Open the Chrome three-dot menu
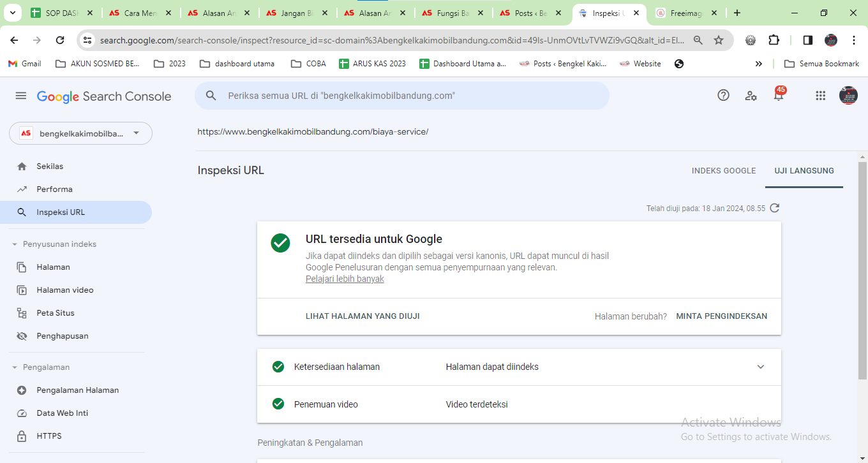 click(x=854, y=40)
